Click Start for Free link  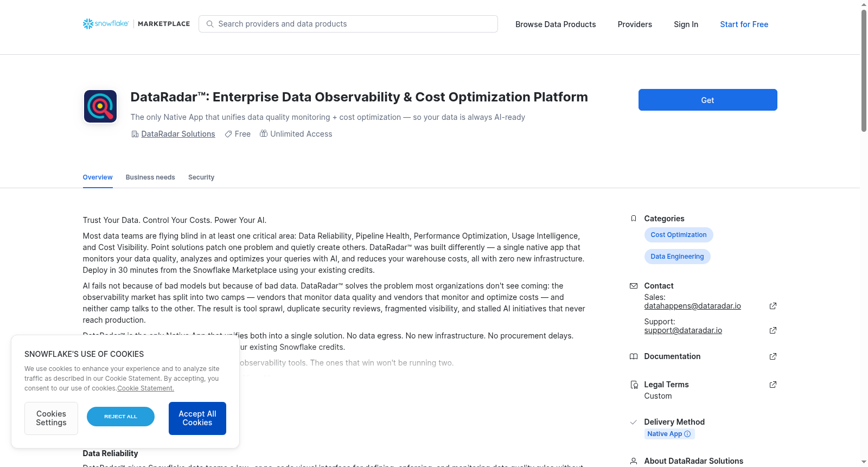tap(744, 24)
